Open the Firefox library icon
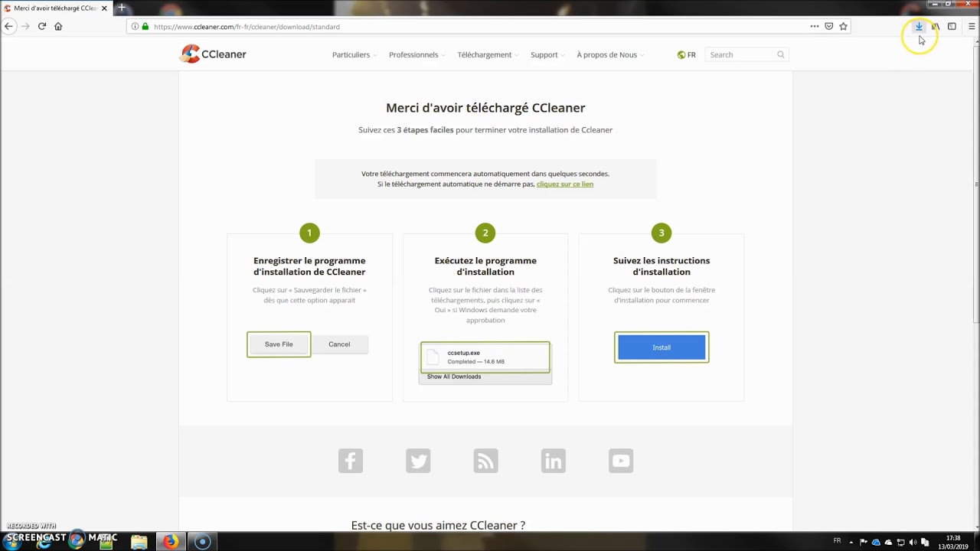The image size is (980, 551). 936,26
